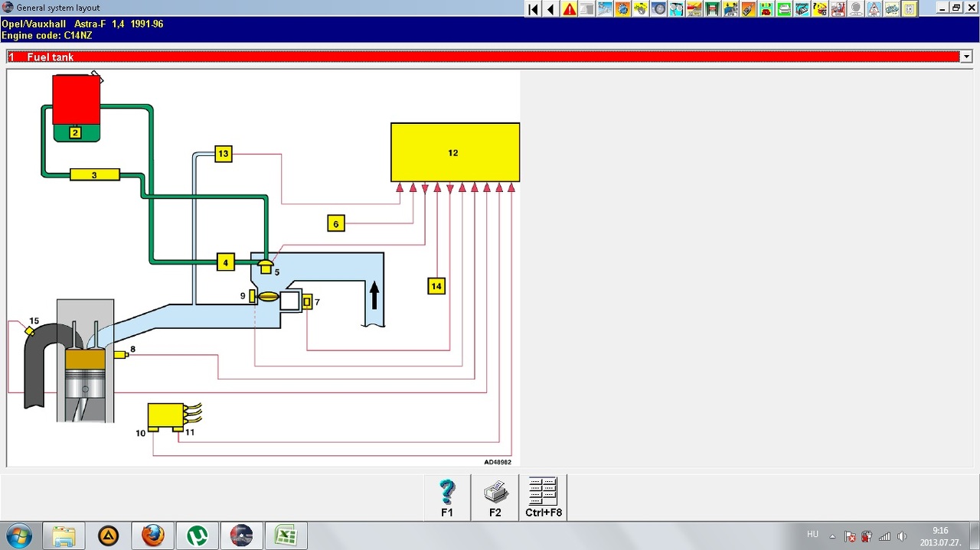Open the timing belt pulleys toolbar icon
Viewport: 980px width, 550px height.
[677, 9]
